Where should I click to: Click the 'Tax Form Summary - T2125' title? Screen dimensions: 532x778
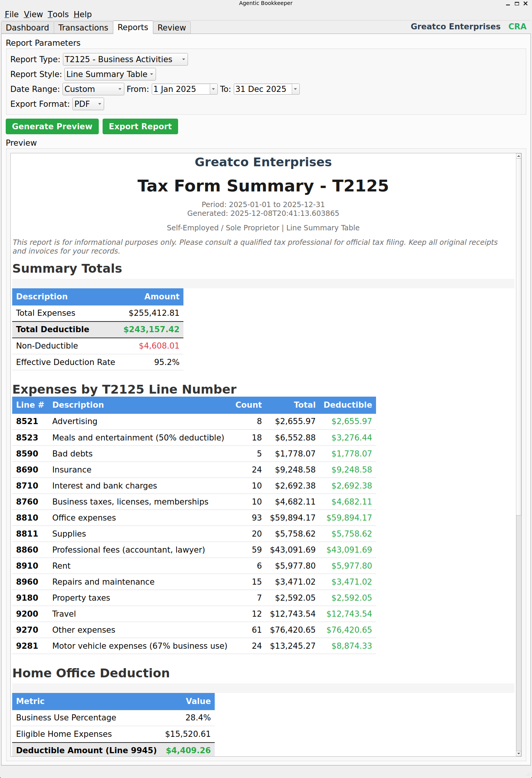click(x=263, y=186)
